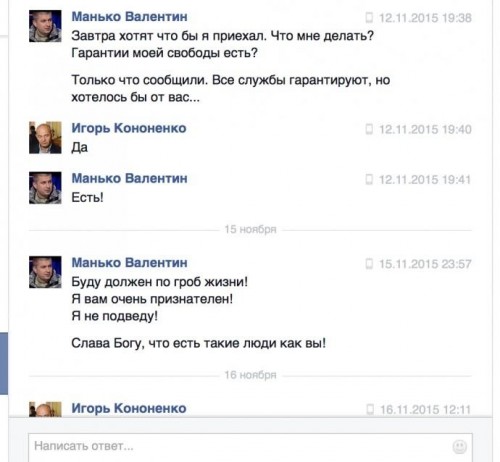This screenshot has height=462, width=500.
Task: Click the mobile icon beside 12.11.2015 19:41
Action: (369, 179)
